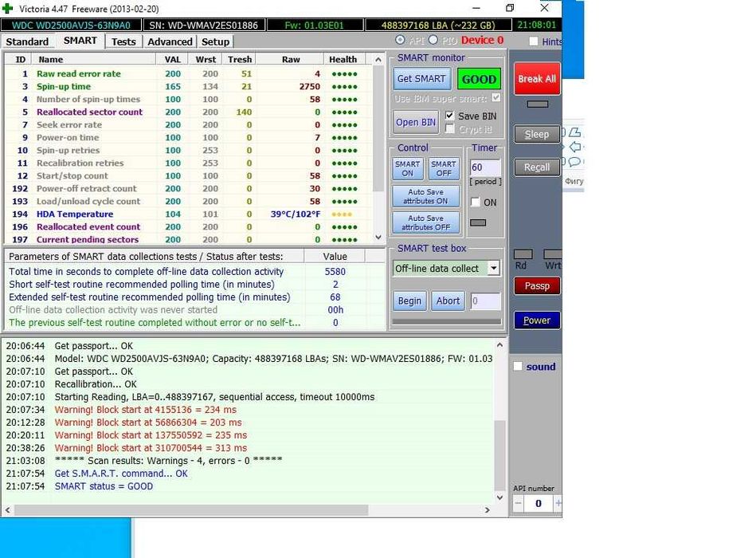The image size is (756, 558).
Task: Click the SMART test box number field
Action: click(x=485, y=301)
